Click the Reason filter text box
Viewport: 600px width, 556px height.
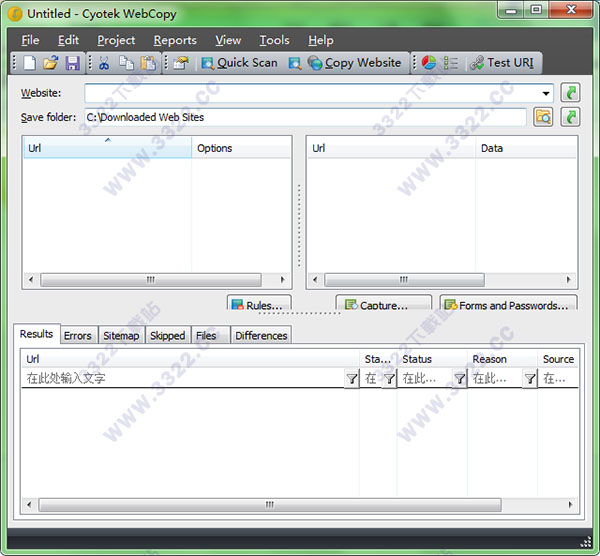496,378
